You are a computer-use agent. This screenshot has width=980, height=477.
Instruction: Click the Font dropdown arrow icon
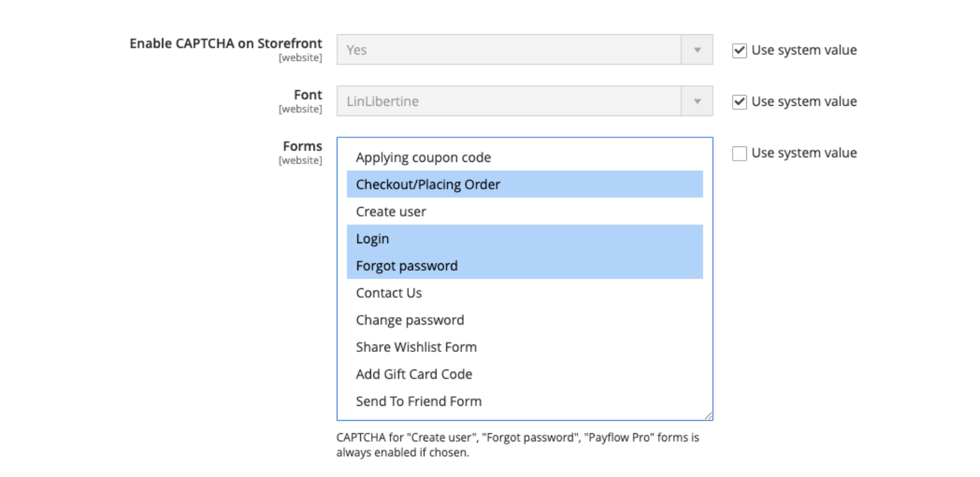coord(697,101)
